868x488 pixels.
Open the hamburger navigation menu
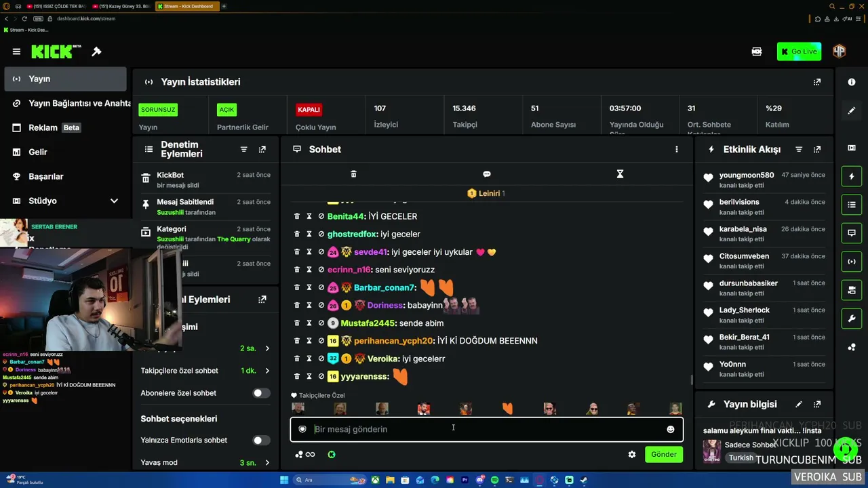point(16,52)
